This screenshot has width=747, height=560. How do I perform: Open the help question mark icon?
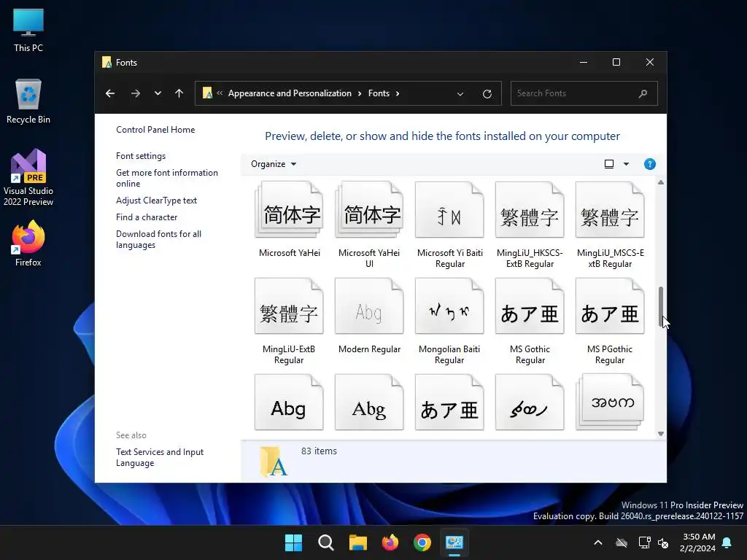pos(649,164)
